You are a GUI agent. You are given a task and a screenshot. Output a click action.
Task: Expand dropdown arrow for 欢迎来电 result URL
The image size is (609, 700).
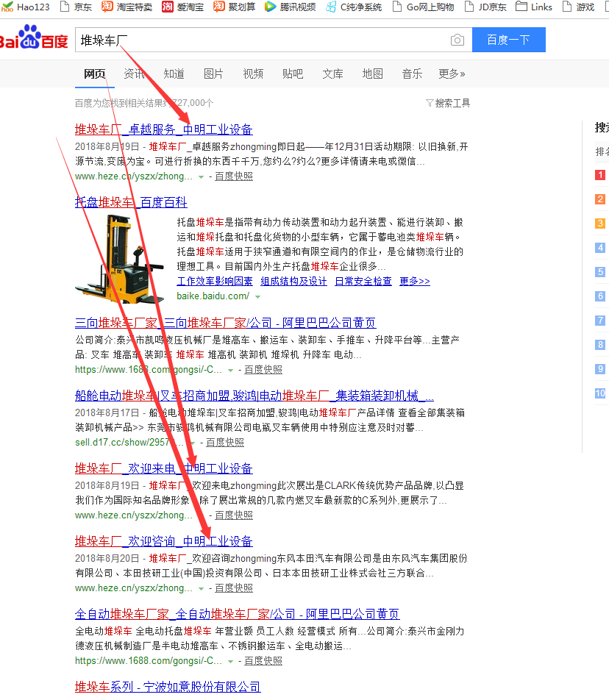click(x=202, y=516)
